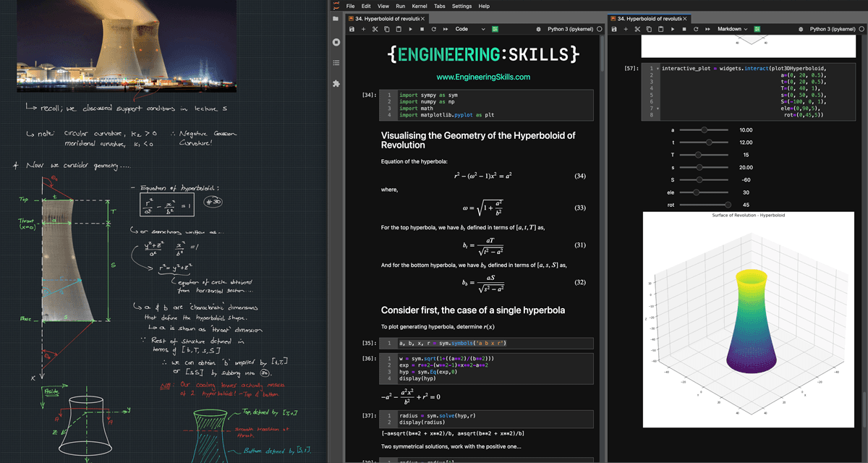
Task: Open the extension manager sidebar icon
Action: point(335,84)
